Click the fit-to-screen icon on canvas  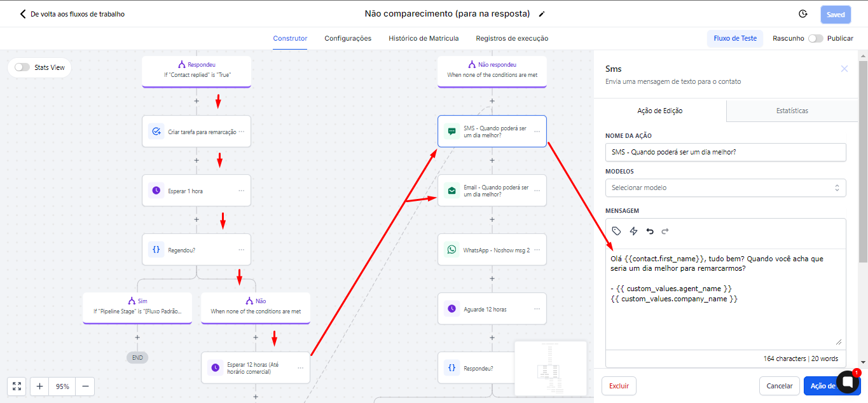coord(17,386)
